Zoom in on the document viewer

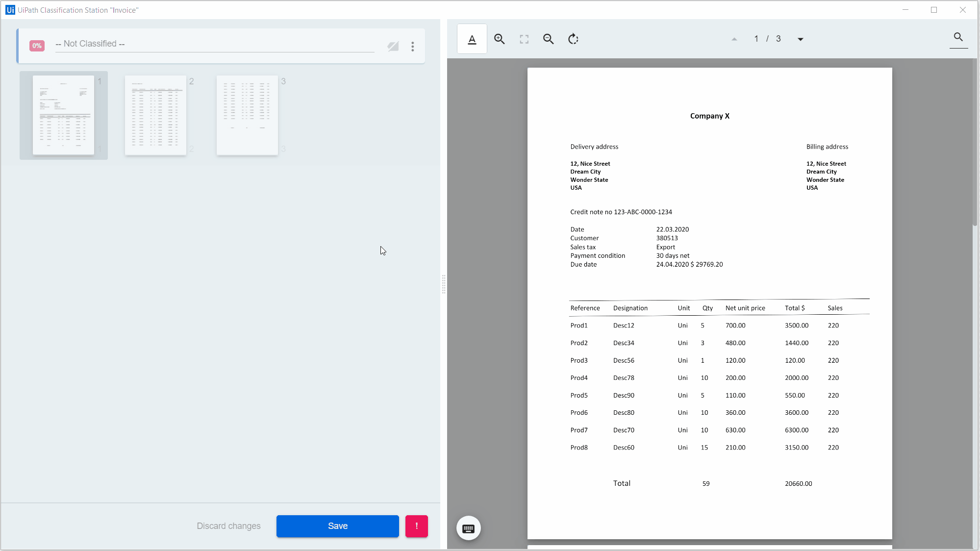(499, 39)
